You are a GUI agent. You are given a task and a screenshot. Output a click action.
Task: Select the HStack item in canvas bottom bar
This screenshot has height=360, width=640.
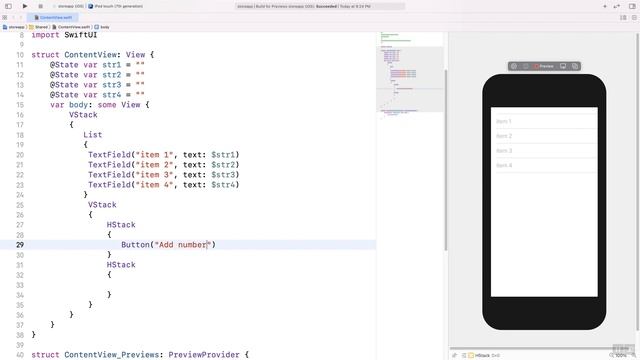click(x=484, y=356)
